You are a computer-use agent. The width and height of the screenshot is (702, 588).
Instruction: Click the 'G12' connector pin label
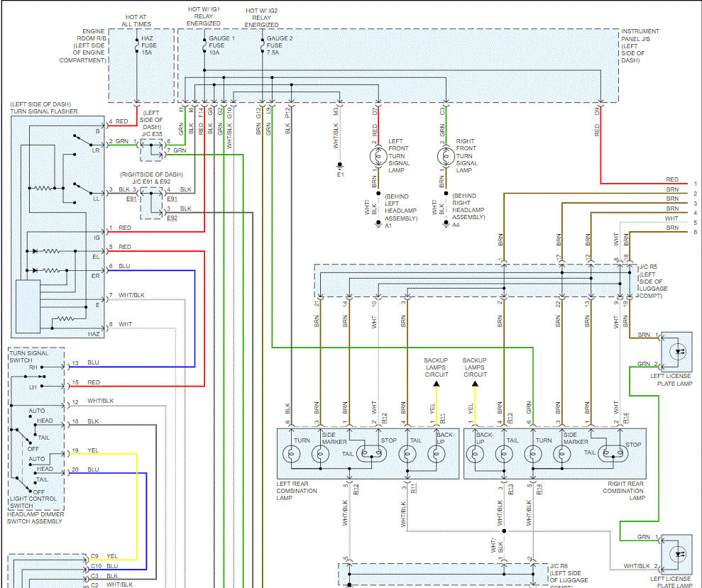coord(258,112)
